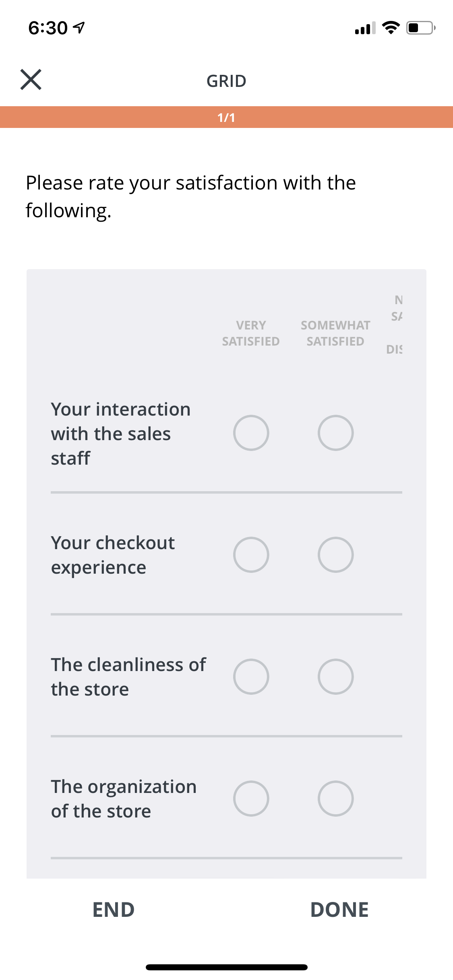Tap the Very Satisfied column header
453x980 pixels.
point(251,333)
